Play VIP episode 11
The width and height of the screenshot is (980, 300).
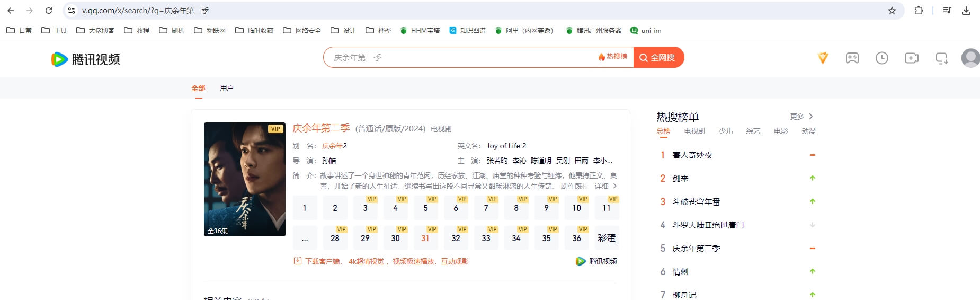click(x=607, y=208)
